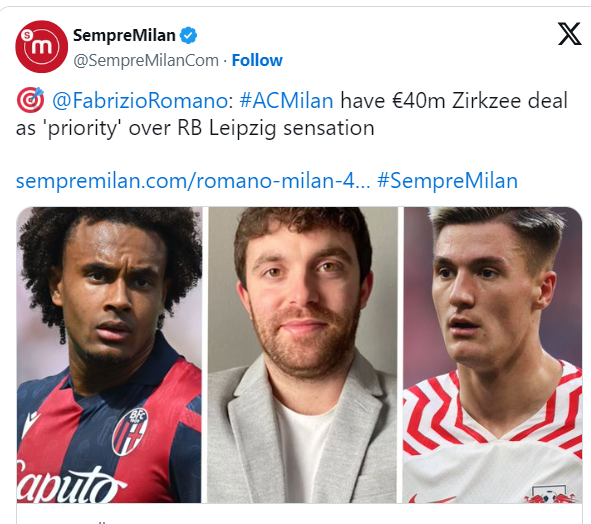Click the X logo in the corner
Screen dimensions: 591x524
(570, 34)
